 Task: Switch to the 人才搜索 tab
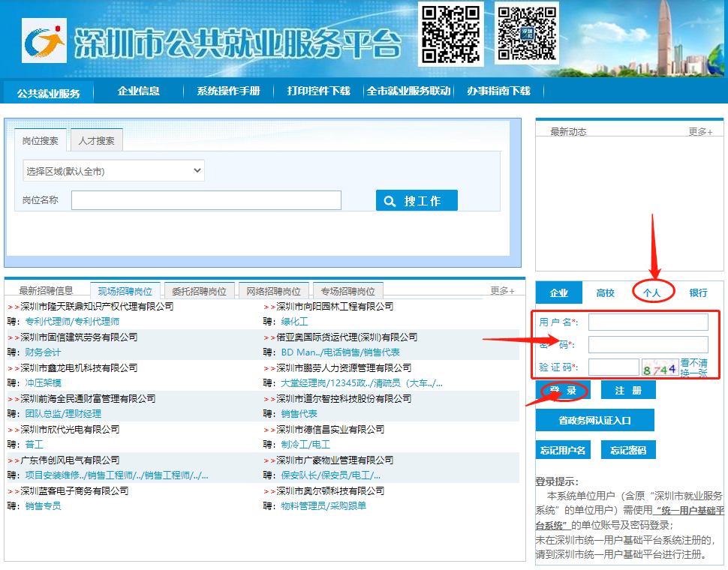97,139
